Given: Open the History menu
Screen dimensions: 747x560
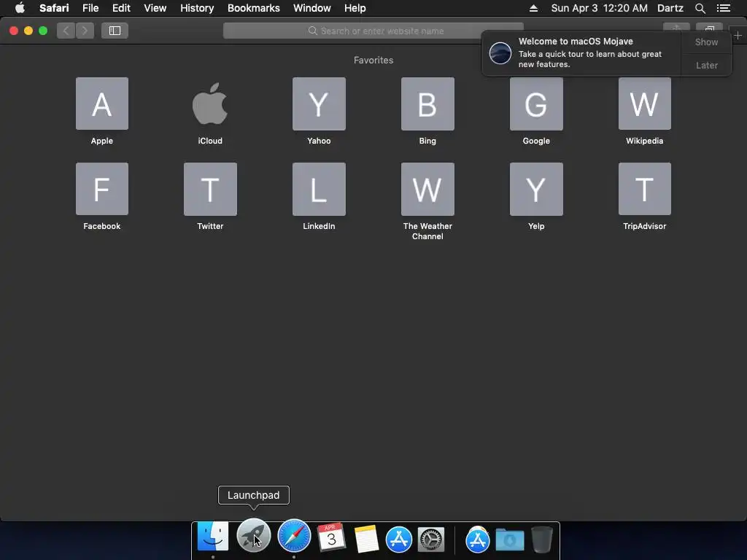Looking at the screenshot, I should tap(197, 8).
